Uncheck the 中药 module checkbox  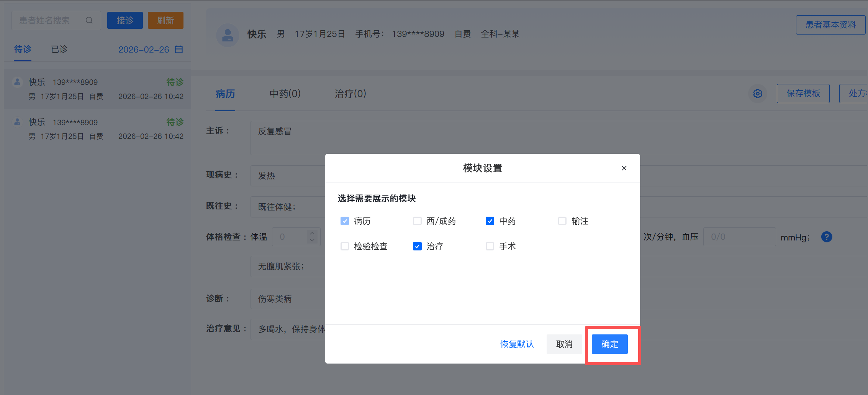[x=490, y=221]
